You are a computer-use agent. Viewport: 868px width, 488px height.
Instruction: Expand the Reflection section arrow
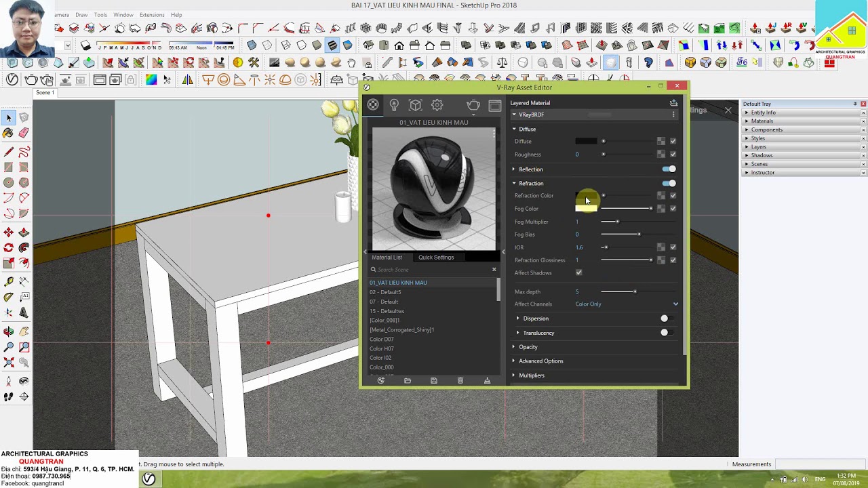click(x=514, y=169)
